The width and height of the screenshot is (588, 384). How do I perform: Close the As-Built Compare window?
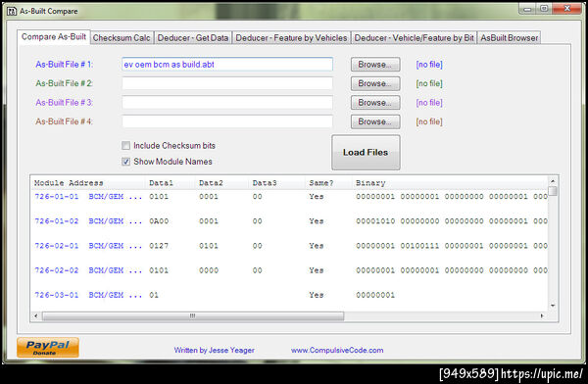(x=567, y=9)
